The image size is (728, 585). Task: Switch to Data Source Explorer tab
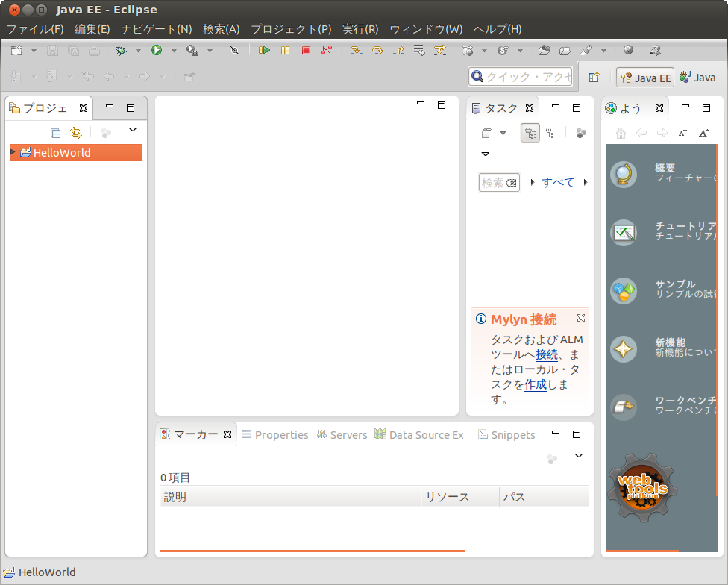point(419,434)
